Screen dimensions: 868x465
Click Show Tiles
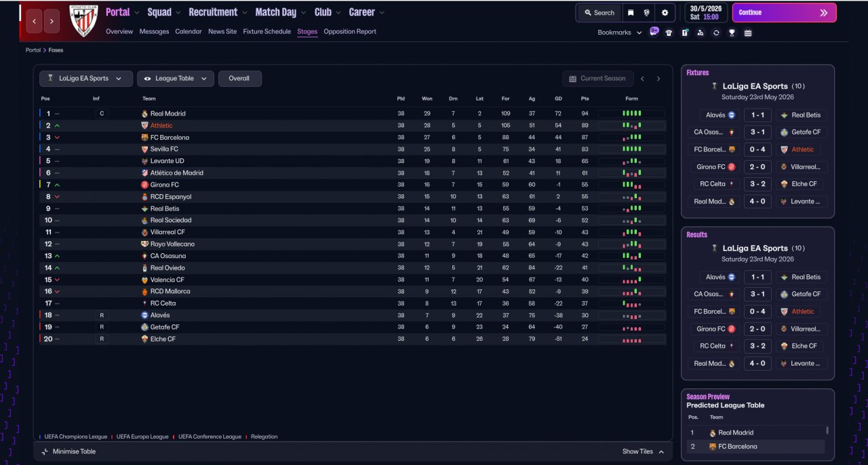pos(644,451)
